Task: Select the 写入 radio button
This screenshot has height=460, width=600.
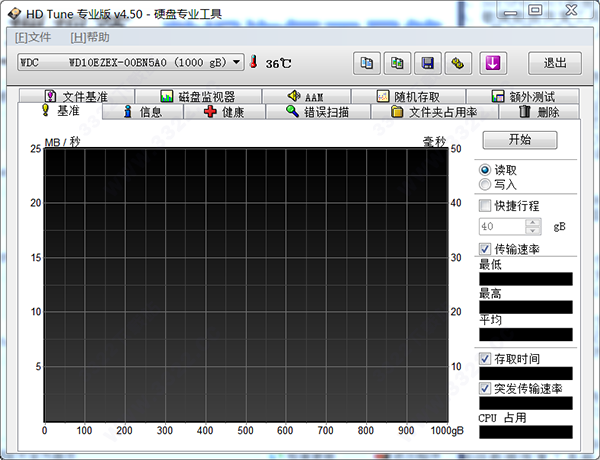Action: (x=486, y=184)
